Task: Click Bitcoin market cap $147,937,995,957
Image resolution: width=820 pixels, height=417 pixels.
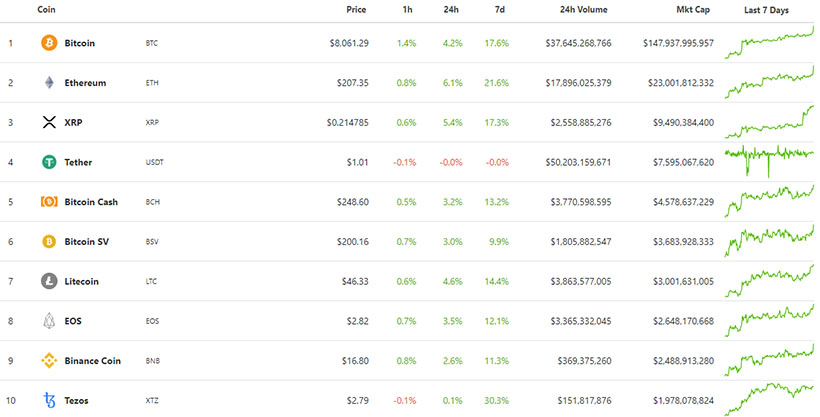Action: coord(678,43)
